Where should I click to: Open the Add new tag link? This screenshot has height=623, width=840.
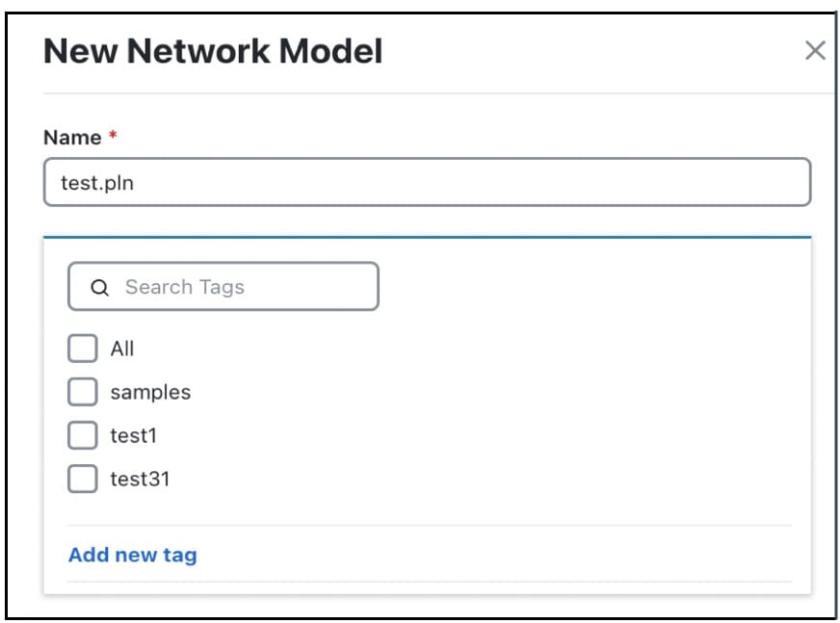(x=133, y=556)
